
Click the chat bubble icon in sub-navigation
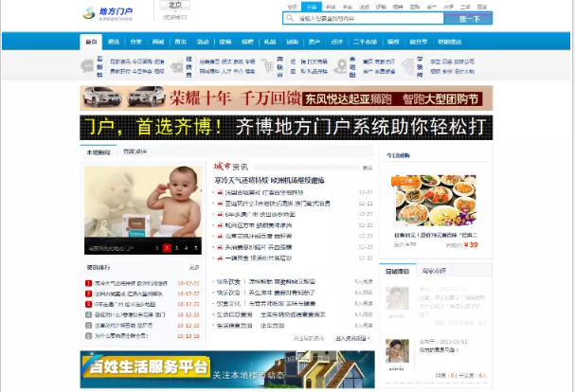coord(87,66)
